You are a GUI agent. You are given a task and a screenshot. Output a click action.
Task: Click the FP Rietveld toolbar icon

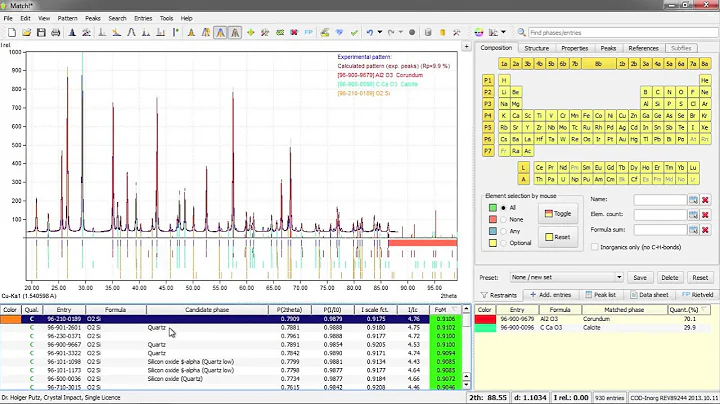coord(309,33)
